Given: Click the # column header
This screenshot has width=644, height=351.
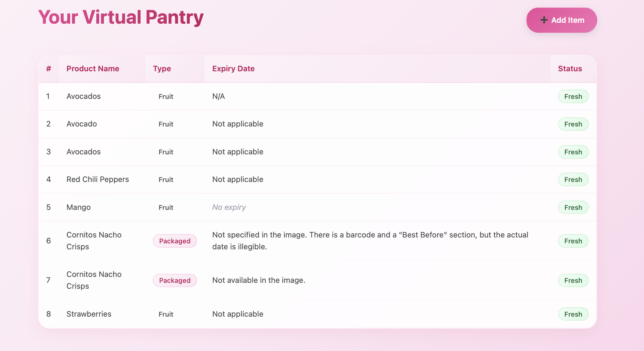Looking at the screenshot, I should (x=49, y=69).
